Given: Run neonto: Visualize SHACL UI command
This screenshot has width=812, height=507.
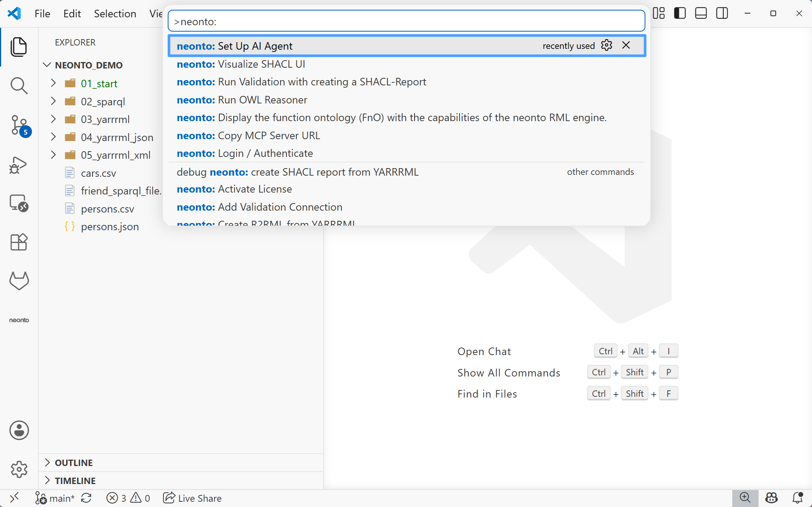Looking at the screenshot, I should click(x=407, y=64).
